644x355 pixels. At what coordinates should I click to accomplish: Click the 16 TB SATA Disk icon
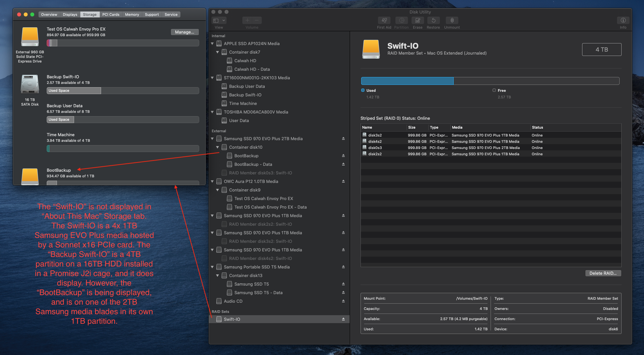[30, 84]
